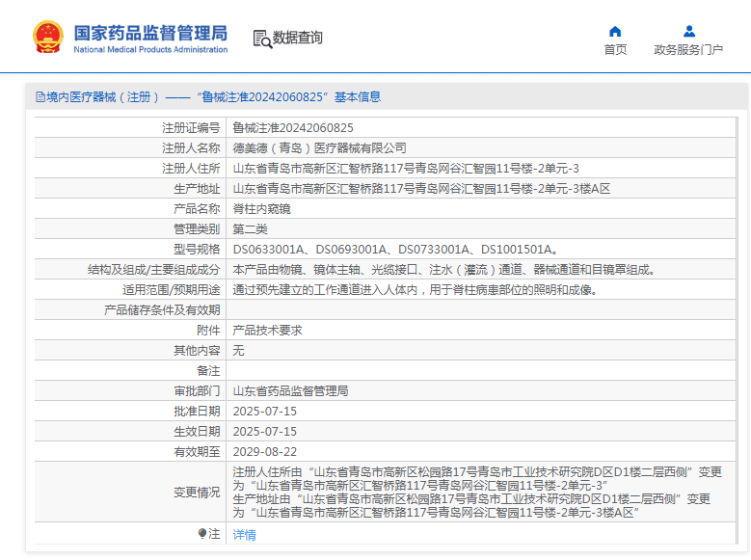Click the 境内医疗器械（注册）基本信息 header

[x=208, y=97]
